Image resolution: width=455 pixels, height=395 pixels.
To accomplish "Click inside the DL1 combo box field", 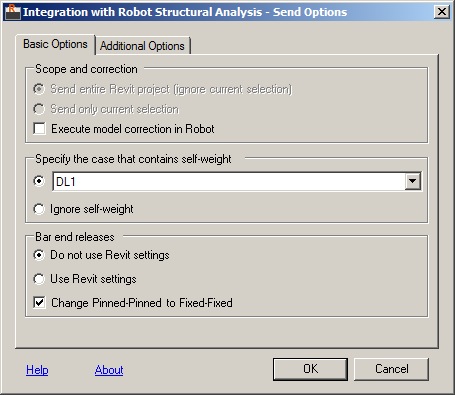I will point(229,182).
